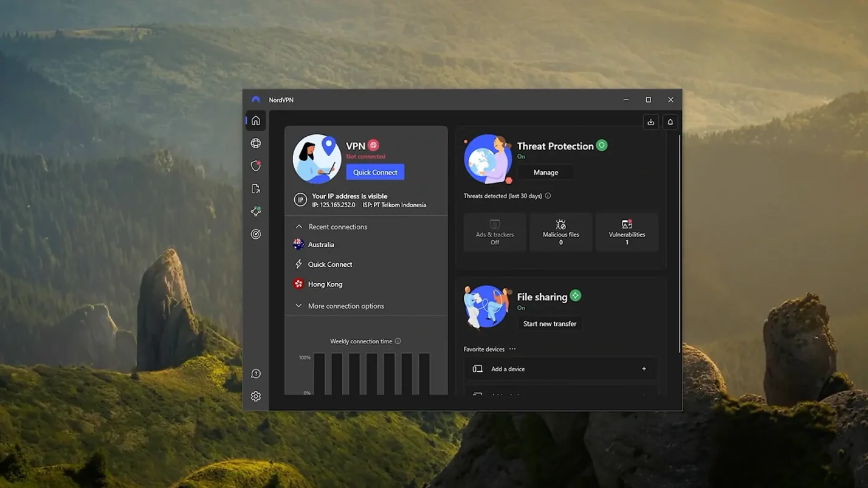The width and height of the screenshot is (868, 488).
Task: Click the blue Quick Connect button
Action: [375, 172]
